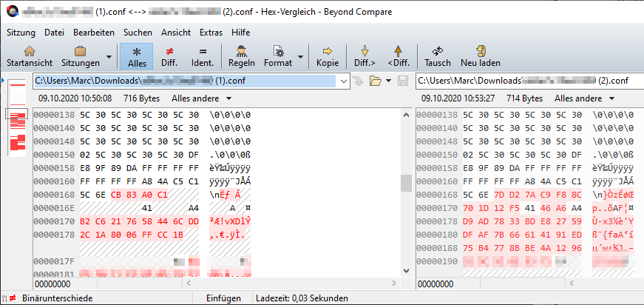Expand the arrow beside the browse folder
This screenshot has width=644, height=305.
tap(389, 81)
